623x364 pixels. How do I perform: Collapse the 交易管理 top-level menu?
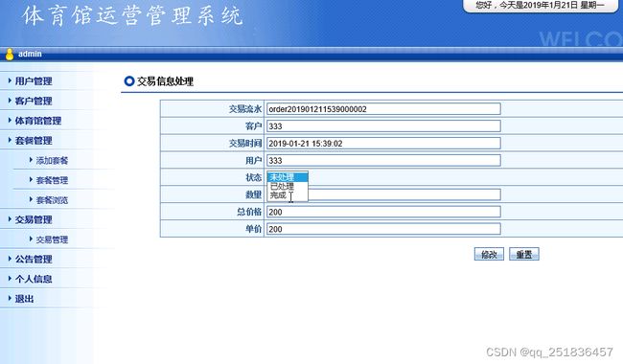coord(34,219)
